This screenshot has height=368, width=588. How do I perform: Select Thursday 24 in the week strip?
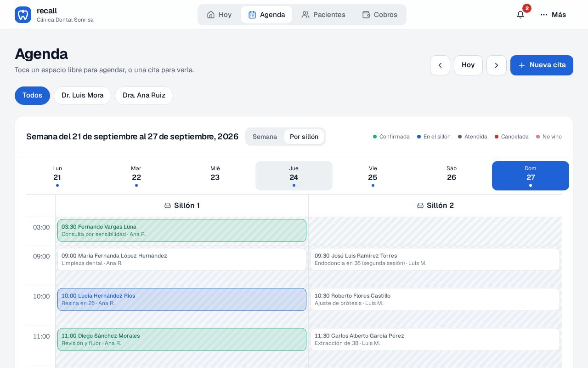(294, 176)
